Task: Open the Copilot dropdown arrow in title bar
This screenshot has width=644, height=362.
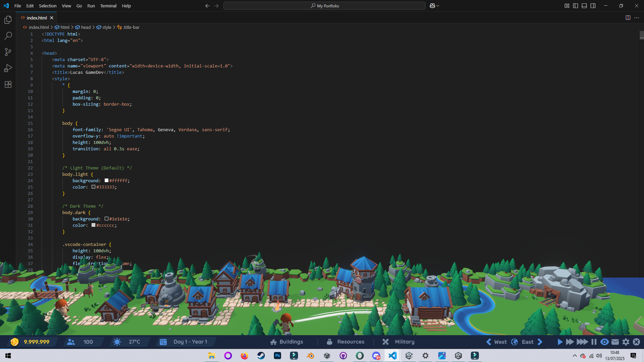Action: coord(438,6)
